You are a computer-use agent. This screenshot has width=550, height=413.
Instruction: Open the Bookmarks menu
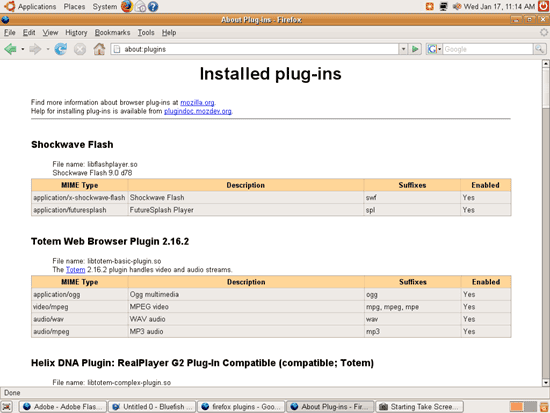112,33
